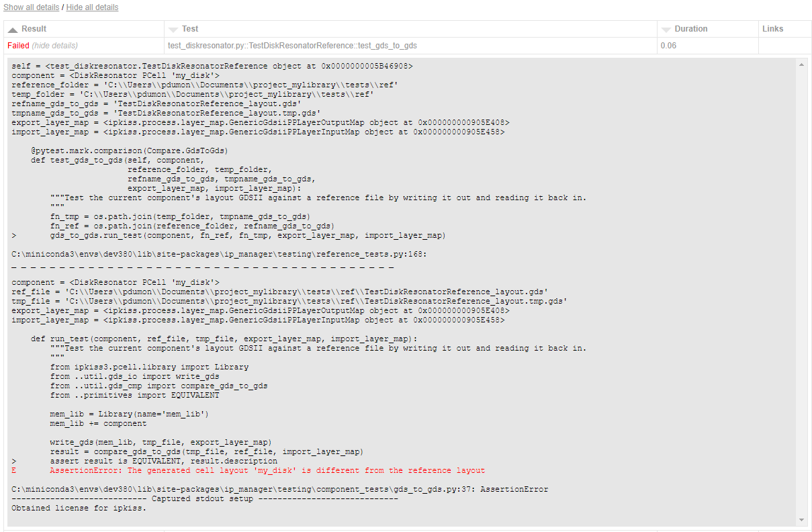Click the @pytest.mark.comparison decorator line
The height and width of the screenshot is (532, 812).
[130, 151]
